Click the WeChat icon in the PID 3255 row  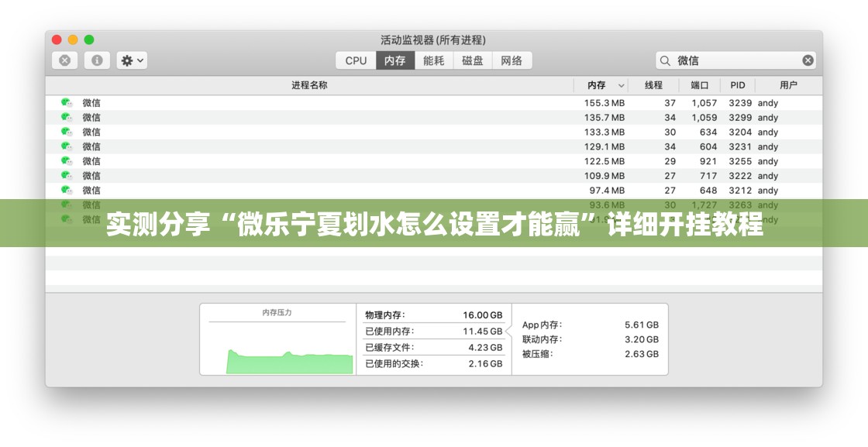(67, 161)
